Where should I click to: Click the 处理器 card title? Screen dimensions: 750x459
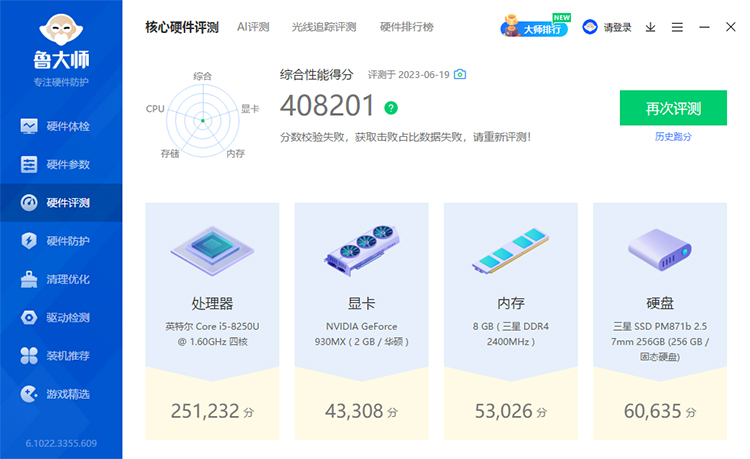[x=212, y=303]
